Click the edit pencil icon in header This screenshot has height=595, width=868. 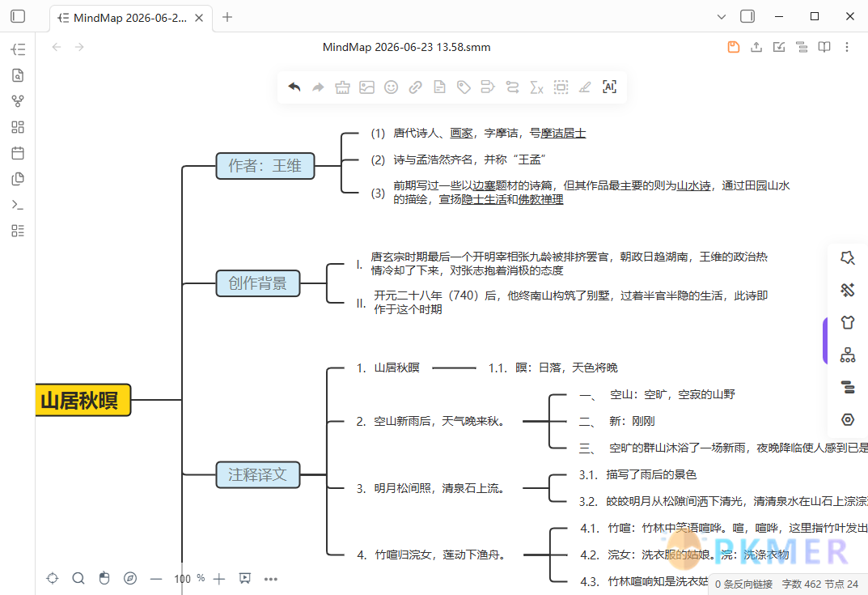779,47
